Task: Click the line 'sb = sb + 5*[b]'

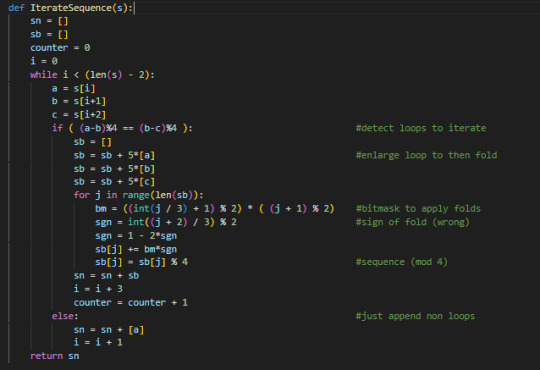Action: pos(114,169)
